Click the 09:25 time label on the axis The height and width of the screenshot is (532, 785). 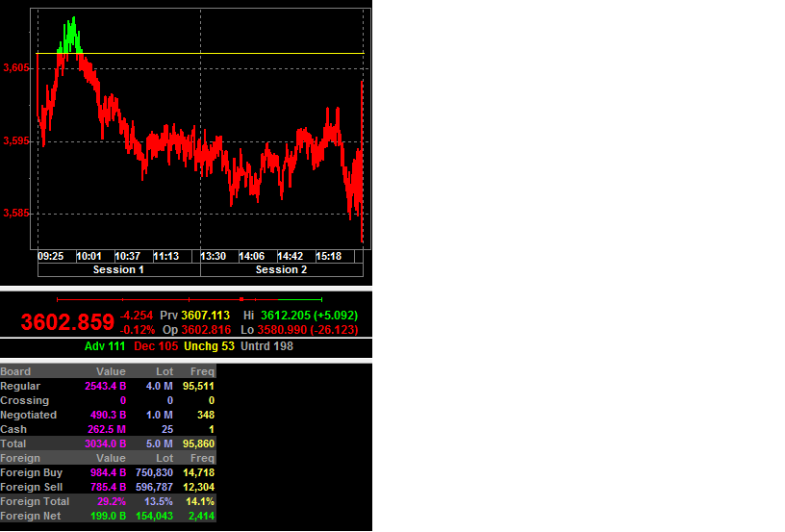pos(51,256)
